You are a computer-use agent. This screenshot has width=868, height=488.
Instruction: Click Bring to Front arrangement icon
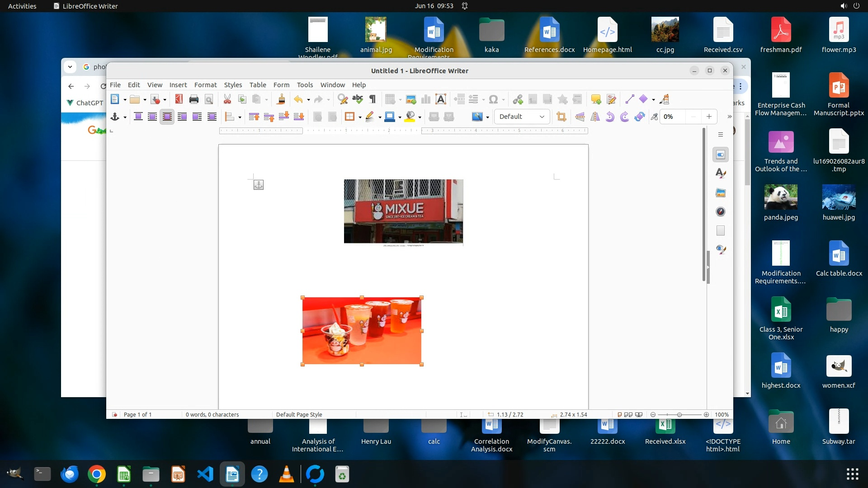pos(254,117)
